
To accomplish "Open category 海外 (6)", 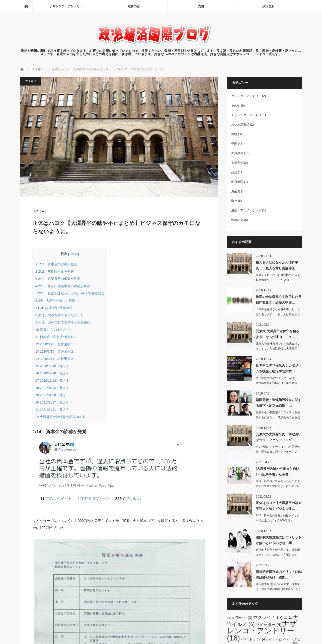I will pos(236,201).
